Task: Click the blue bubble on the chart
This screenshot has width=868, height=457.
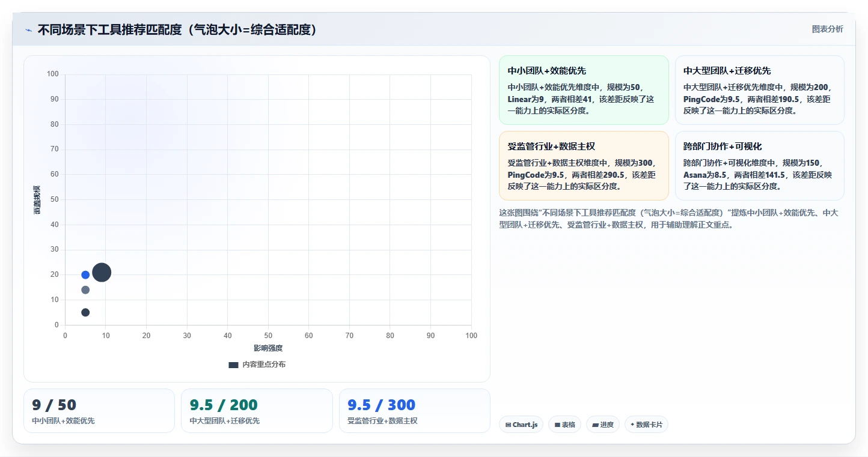Action: (85, 275)
